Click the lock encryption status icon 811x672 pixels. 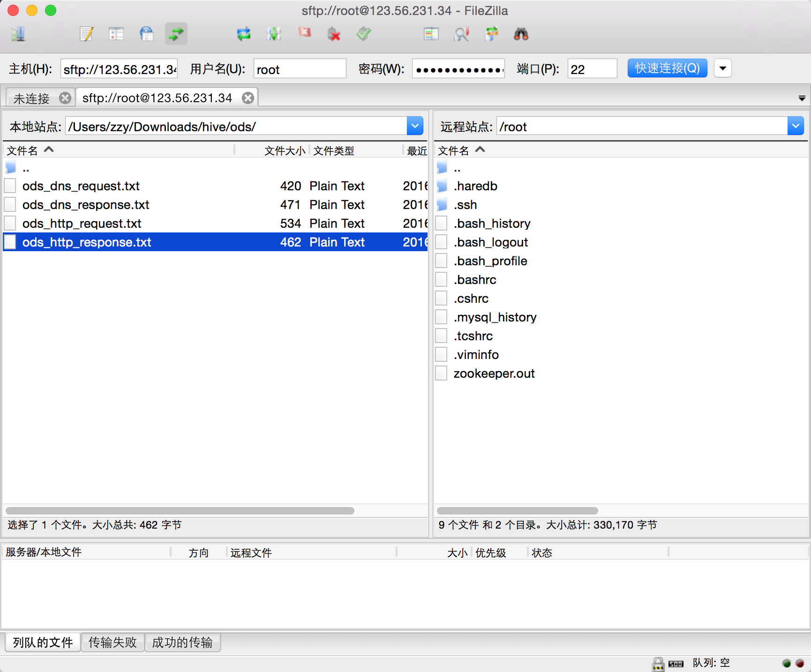pos(658,664)
